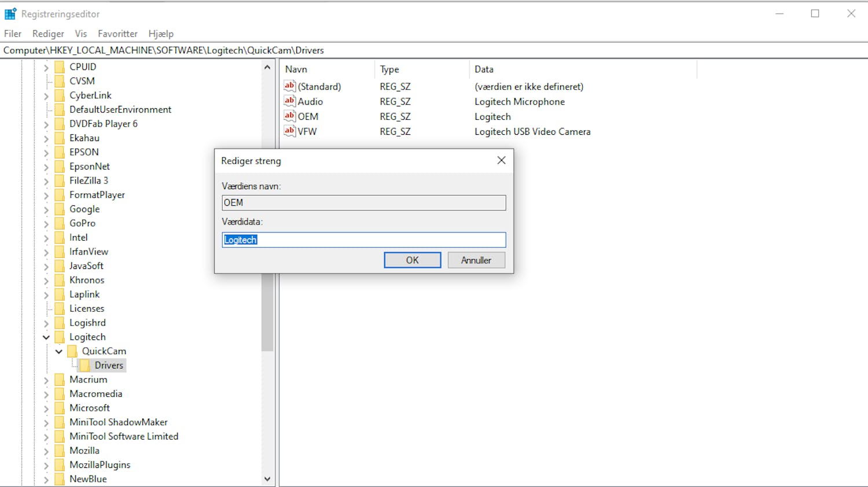Click the FileZilla 3 folder icon
This screenshot has height=487, width=868.
coord(60,180)
